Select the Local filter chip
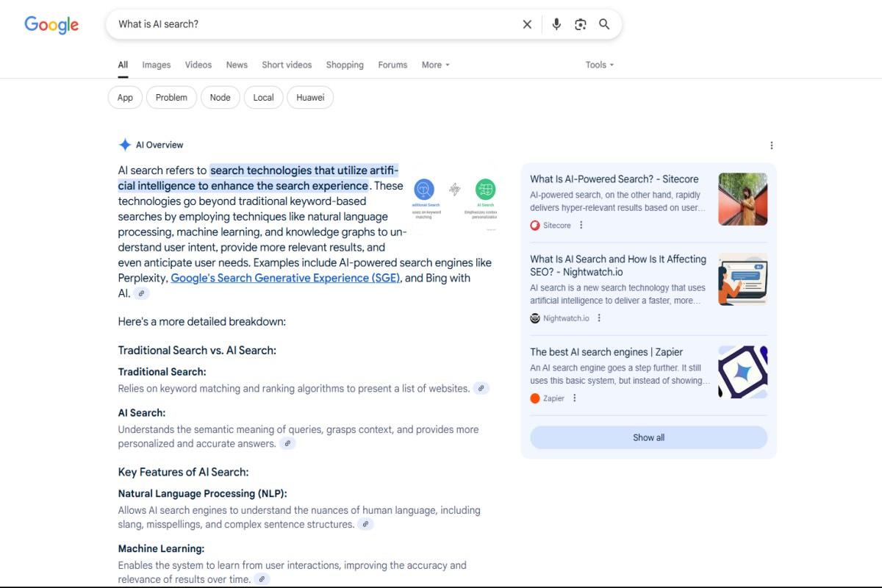882x588 pixels. pos(263,97)
